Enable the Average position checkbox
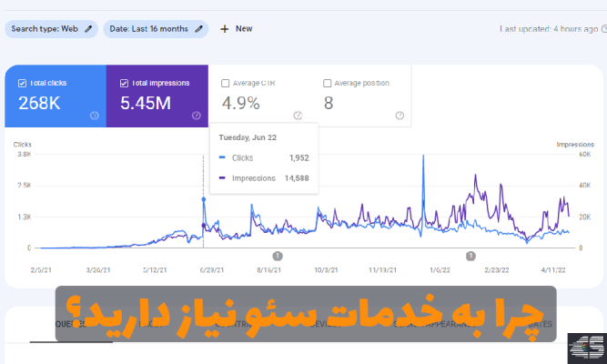607x364 pixels. pyautogui.click(x=327, y=83)
